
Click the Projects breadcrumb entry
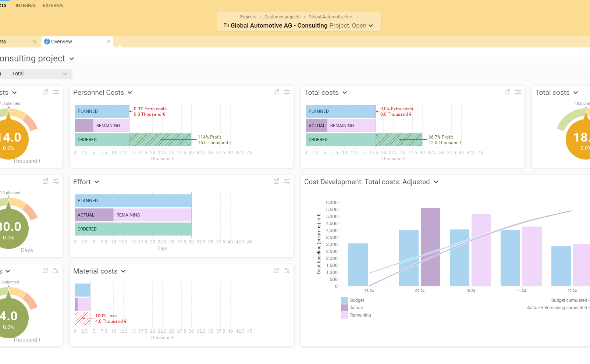(248, 17)
